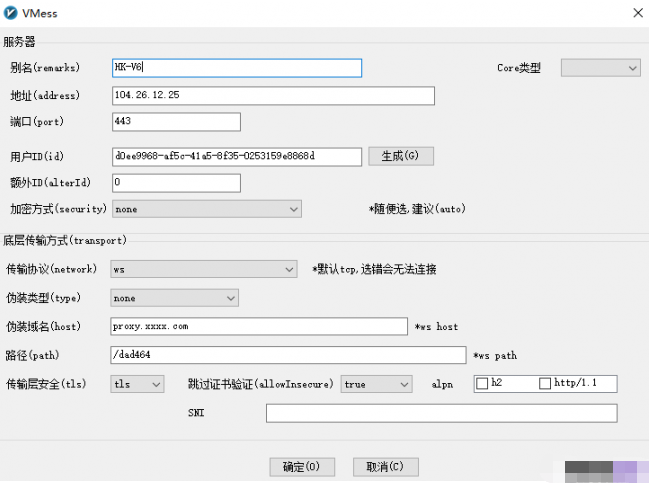654x483 pixels.
Task: Click the 别名 remarks field containing HK-V6
Action: (x=235, y=68)
